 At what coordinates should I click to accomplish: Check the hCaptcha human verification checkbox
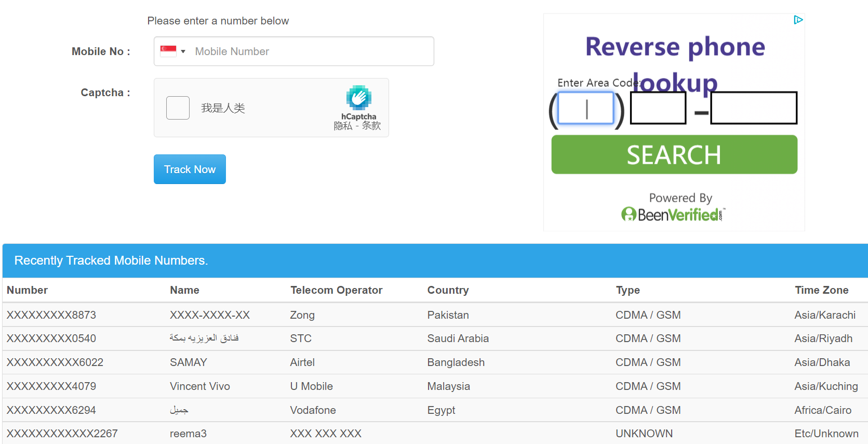click(178, 108)
